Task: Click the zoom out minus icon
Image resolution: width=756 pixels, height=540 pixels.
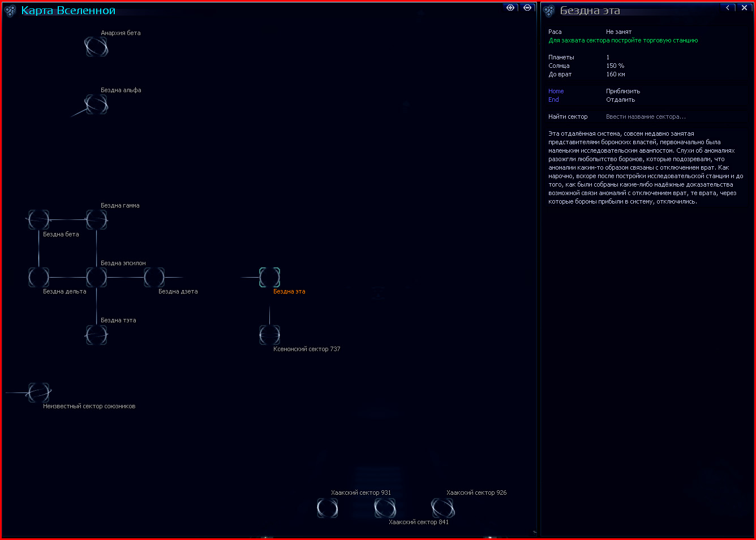Action: 527,8
